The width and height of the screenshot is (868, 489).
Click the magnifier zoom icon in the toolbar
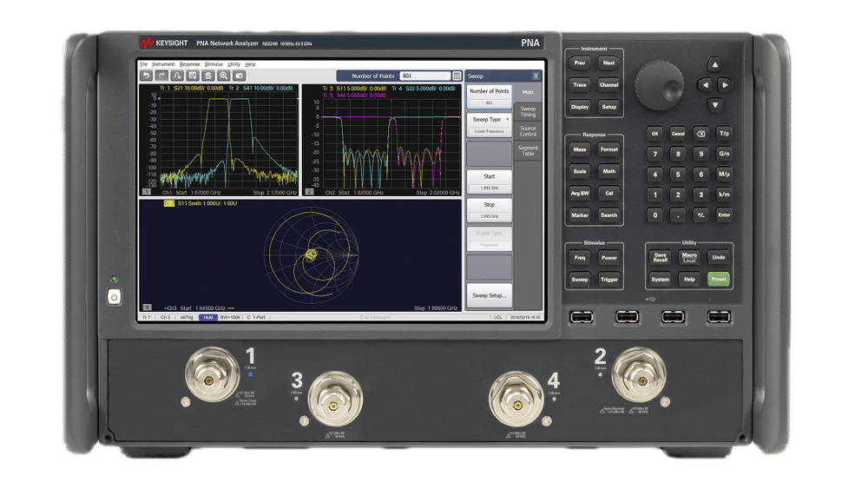(x=224, y=76)
